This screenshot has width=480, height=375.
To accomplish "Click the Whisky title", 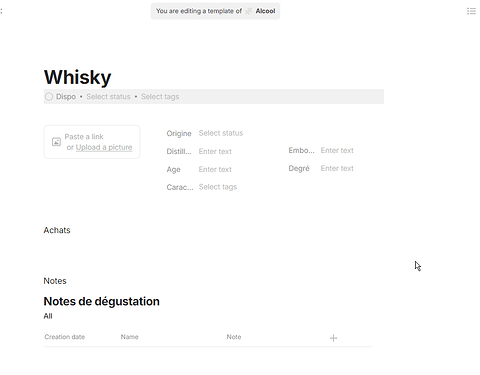I will click(x=77, y=77).
